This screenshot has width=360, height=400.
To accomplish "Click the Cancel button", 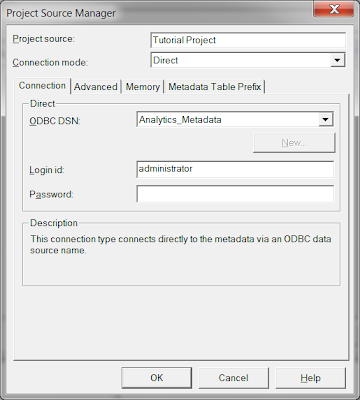I will tap(233, 378).
